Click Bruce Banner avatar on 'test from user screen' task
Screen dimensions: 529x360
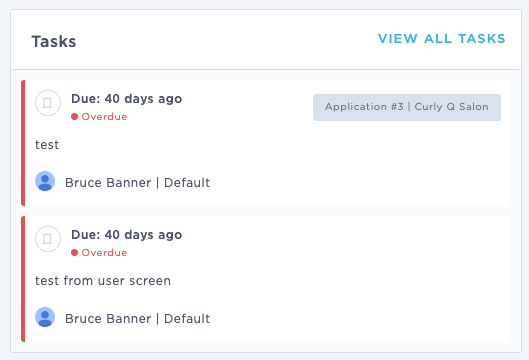[x=45, y=317]
